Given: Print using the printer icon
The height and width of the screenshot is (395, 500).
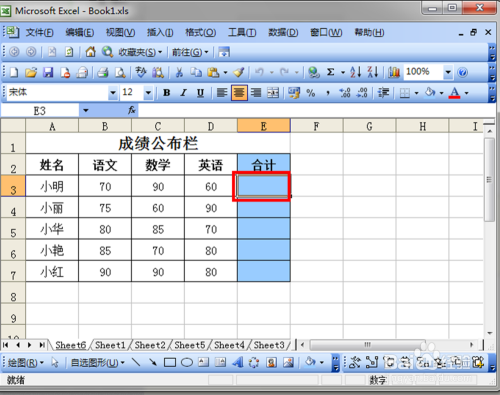Looking at the screenshot, I should (103, 72).
